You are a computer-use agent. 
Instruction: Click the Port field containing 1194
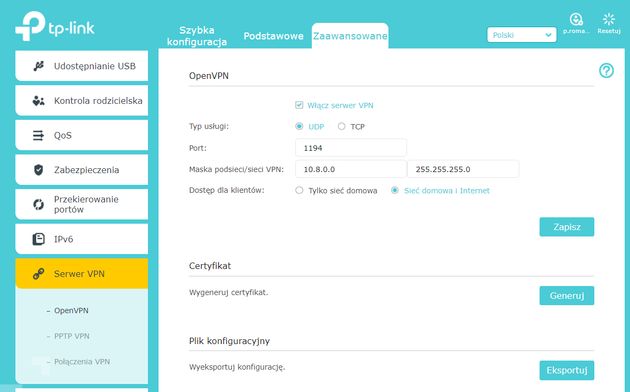[350, 148]
